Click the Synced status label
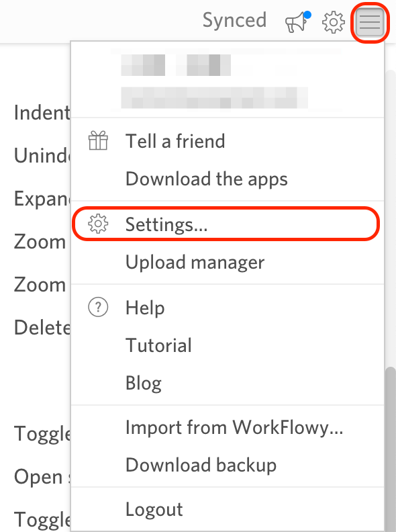Viewport: 396px width, 532px height. 234,20
